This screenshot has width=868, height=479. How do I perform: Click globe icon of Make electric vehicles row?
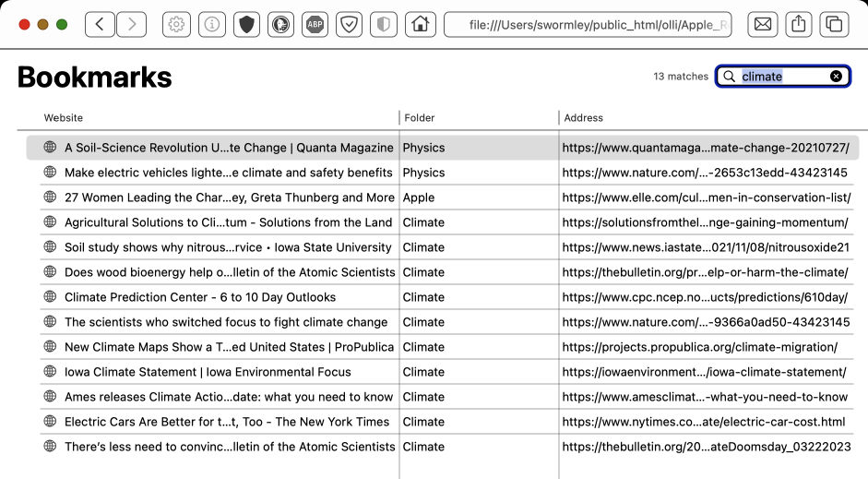tap(50, 172)
